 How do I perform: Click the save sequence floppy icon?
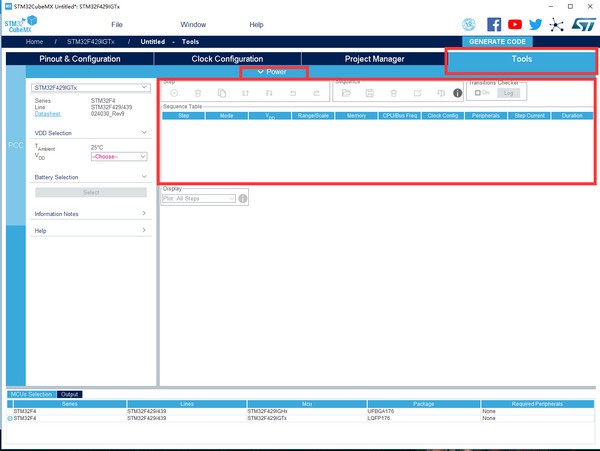(370, 93)
